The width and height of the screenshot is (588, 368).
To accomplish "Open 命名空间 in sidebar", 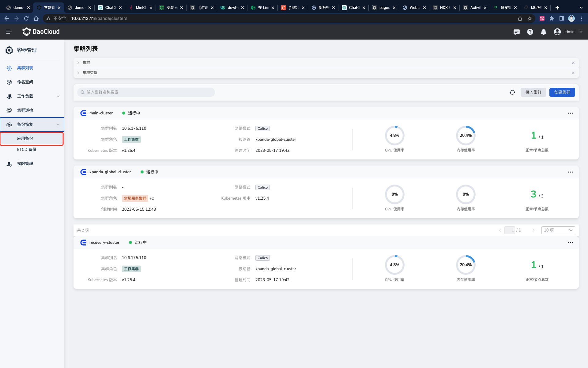I will click(25, 82).
